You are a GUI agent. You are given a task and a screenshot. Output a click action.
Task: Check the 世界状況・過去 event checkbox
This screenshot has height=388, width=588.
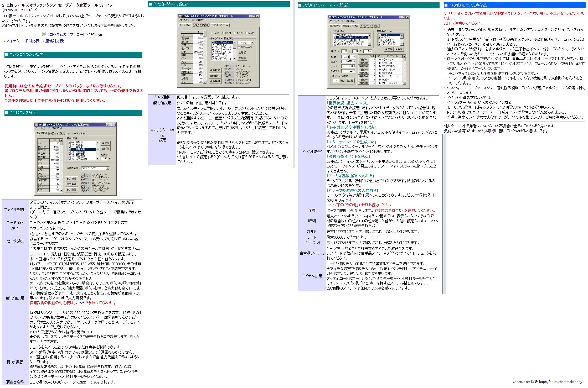tap(335, 35)
